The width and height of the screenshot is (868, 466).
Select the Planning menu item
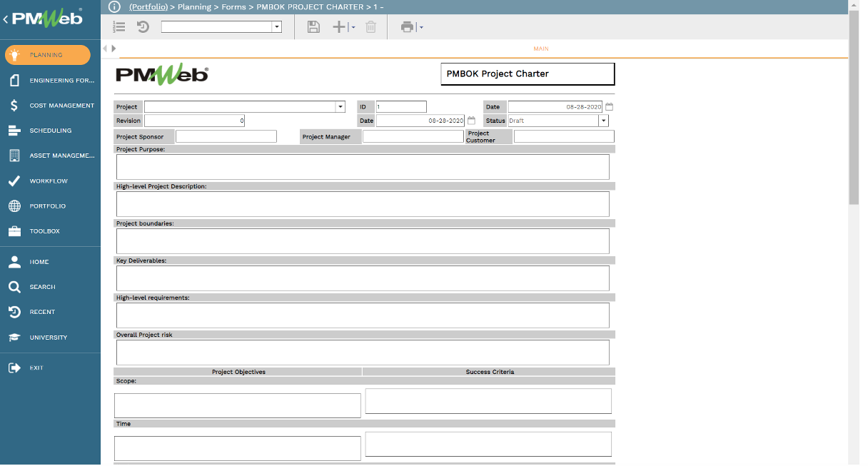pyautogui.click(x=48, y=55)
